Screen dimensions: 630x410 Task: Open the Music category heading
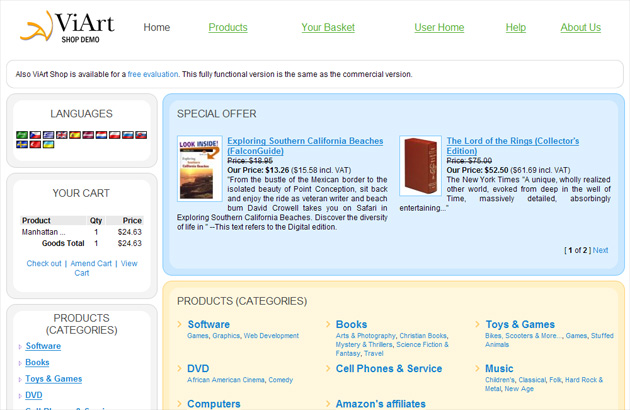(499, 369)
